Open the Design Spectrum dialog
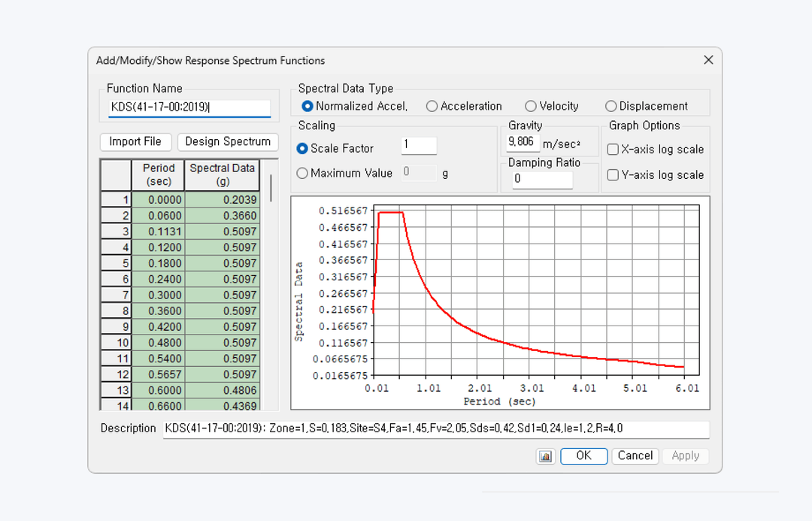The width and height of the screenshot is (812, 521). [228, 142]
